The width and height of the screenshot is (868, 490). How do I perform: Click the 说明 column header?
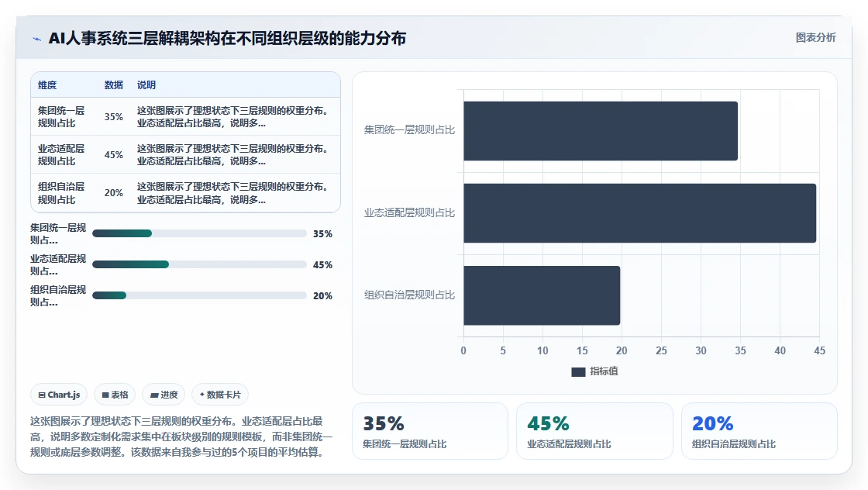146,85
